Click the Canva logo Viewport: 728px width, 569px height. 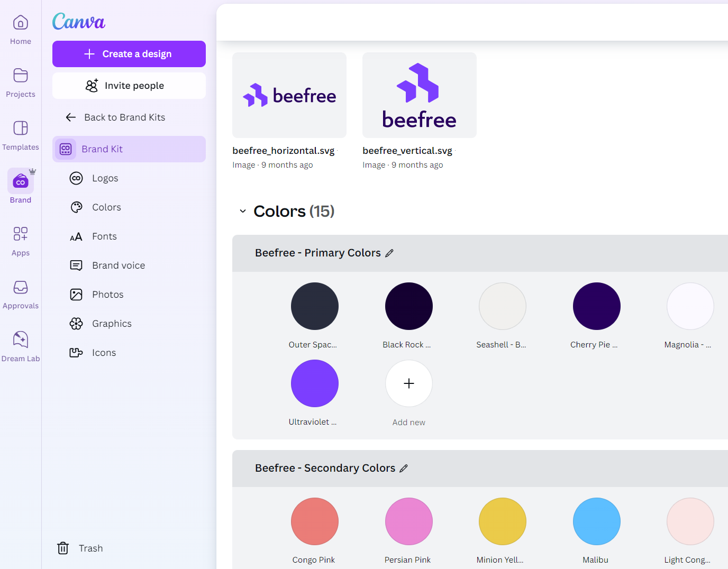tap(79, 22)
